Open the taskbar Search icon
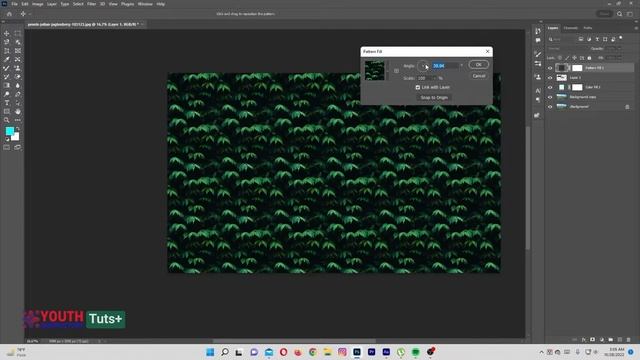The height and width of the screenshot is (360, 640). tap(225, 352)
